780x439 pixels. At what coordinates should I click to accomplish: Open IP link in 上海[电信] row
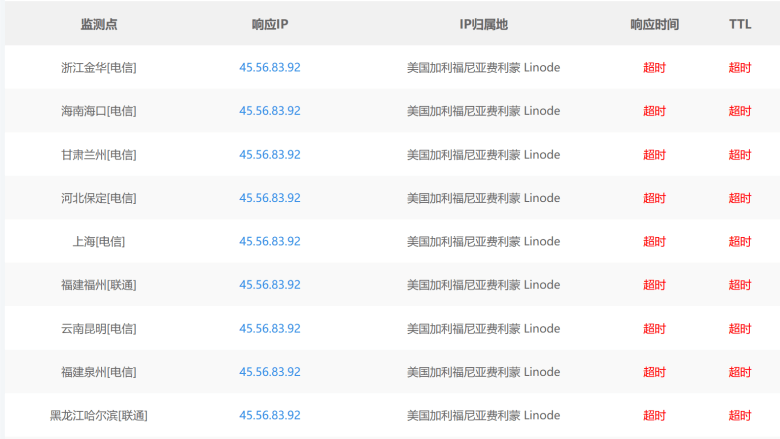click(270, 241)
